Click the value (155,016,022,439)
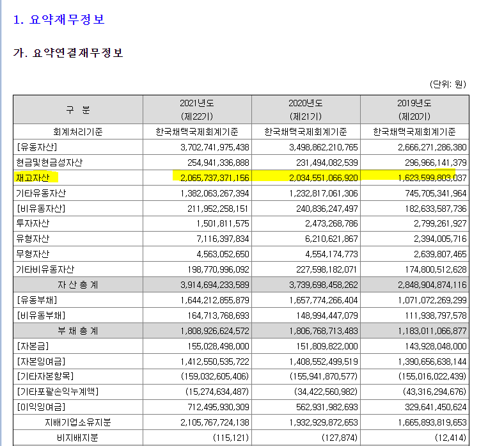Viewport: 504px width, 446px height. pyautogui.click(x=432, y=376)
